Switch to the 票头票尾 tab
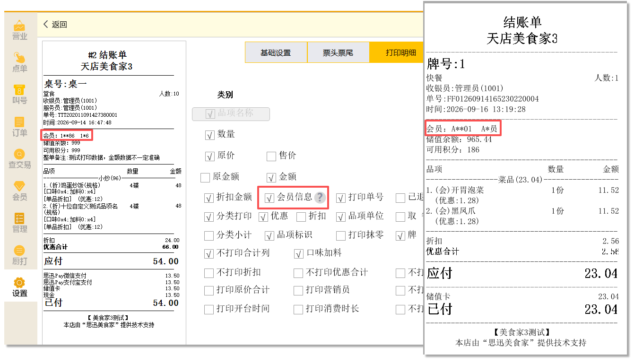Image resolution: width=634 pixels, height=364 pixels. point(338,52)
